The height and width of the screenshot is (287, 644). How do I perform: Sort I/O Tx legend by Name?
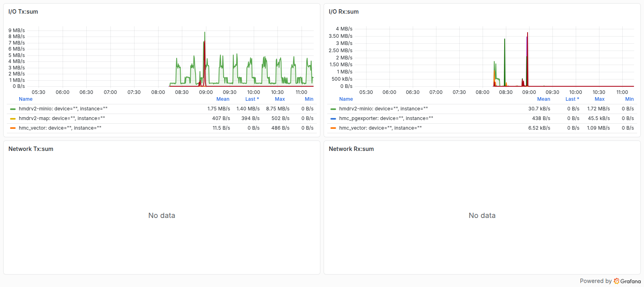click(x=26, y=99)
